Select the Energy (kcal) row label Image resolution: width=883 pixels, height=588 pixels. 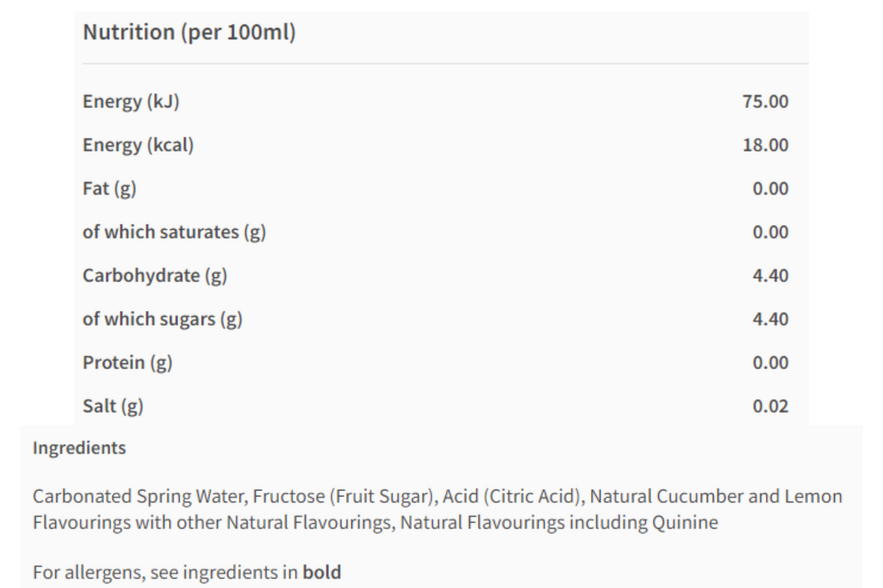coord(138,145)
